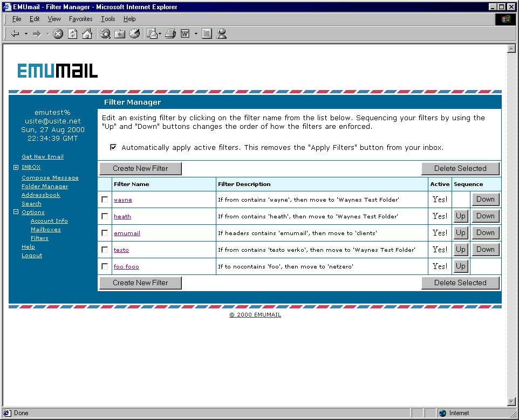Disable automatically apply active filters checkbox
This screenshot has width=519, height=420.
click(x=113, y=147)
